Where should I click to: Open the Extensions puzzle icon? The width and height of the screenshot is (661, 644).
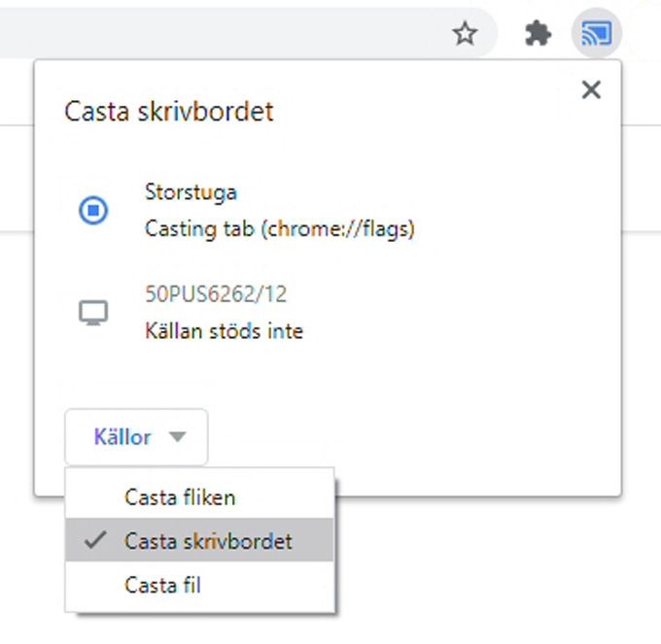(x=538, y=33)
